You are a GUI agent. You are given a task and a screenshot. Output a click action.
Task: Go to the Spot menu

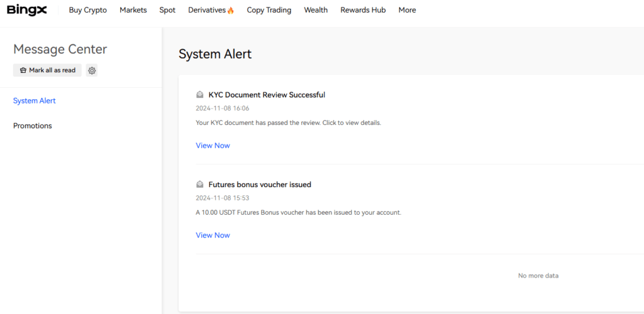(x=167, y=10)
